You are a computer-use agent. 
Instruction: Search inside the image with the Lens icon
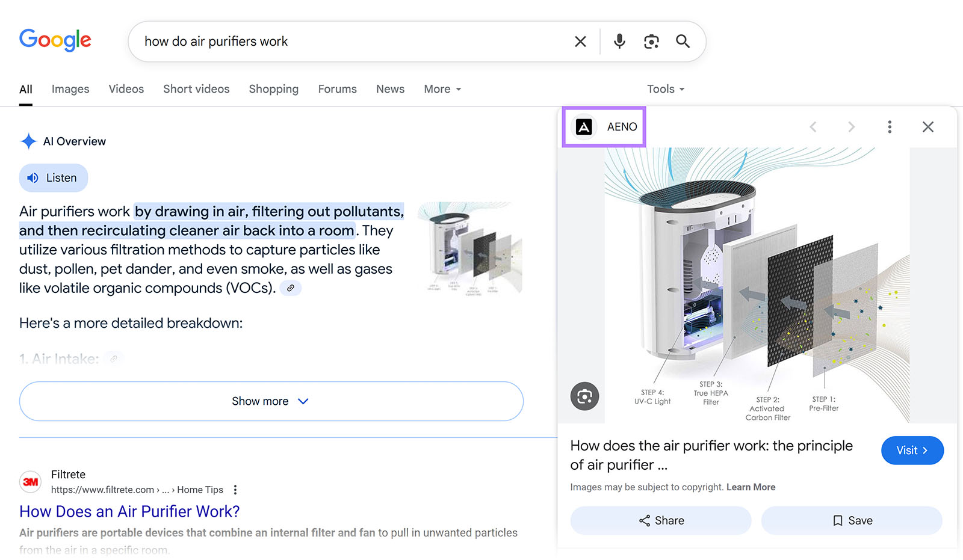(x=584, y=396)
